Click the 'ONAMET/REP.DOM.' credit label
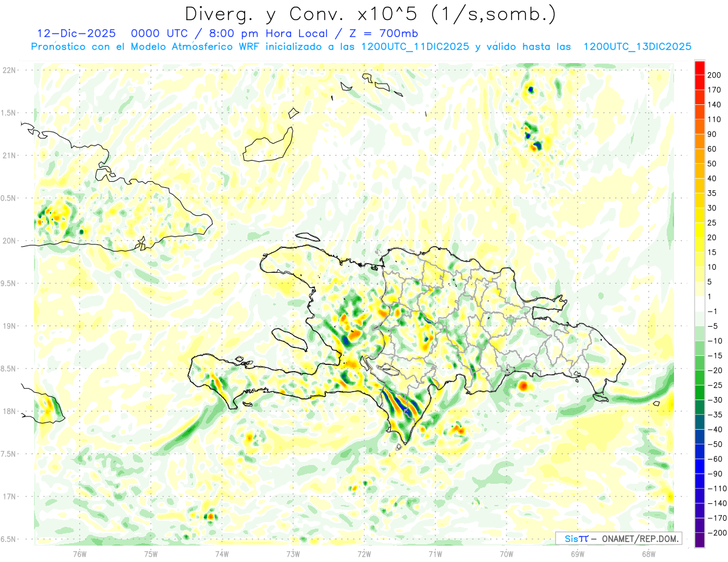 (x=639, y=538)
